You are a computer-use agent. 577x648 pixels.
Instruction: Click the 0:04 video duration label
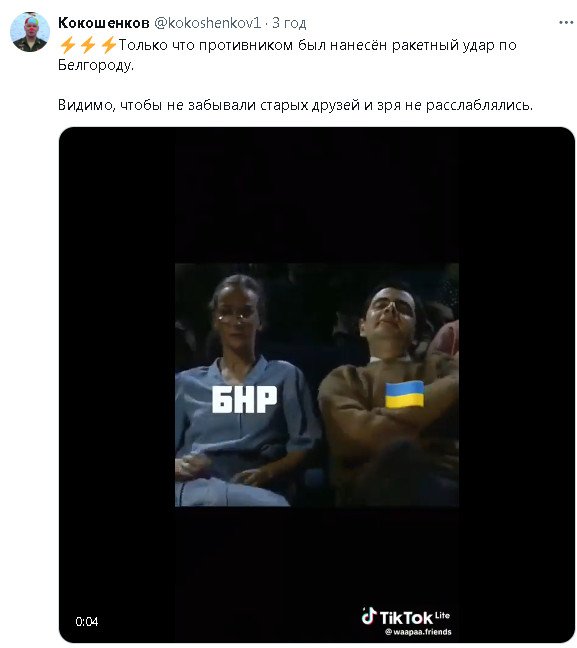87,622
